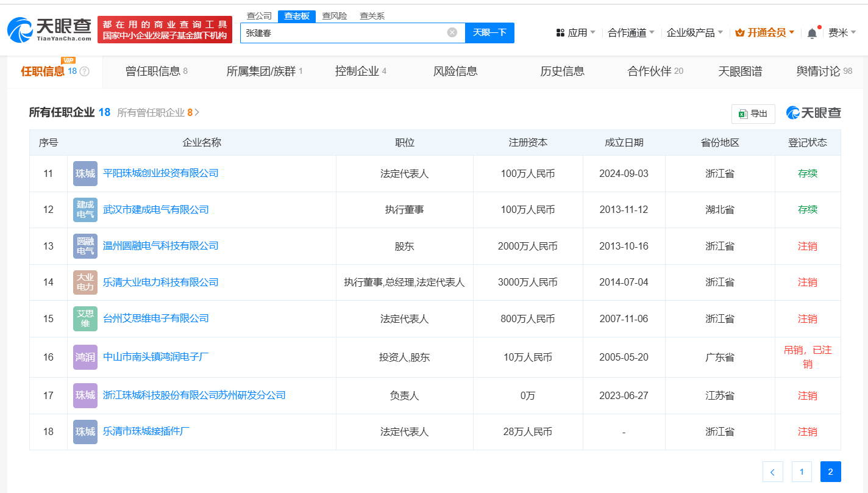Click 平阳珠城创业投资 company logo thumbnail

[x=85, y=173]
